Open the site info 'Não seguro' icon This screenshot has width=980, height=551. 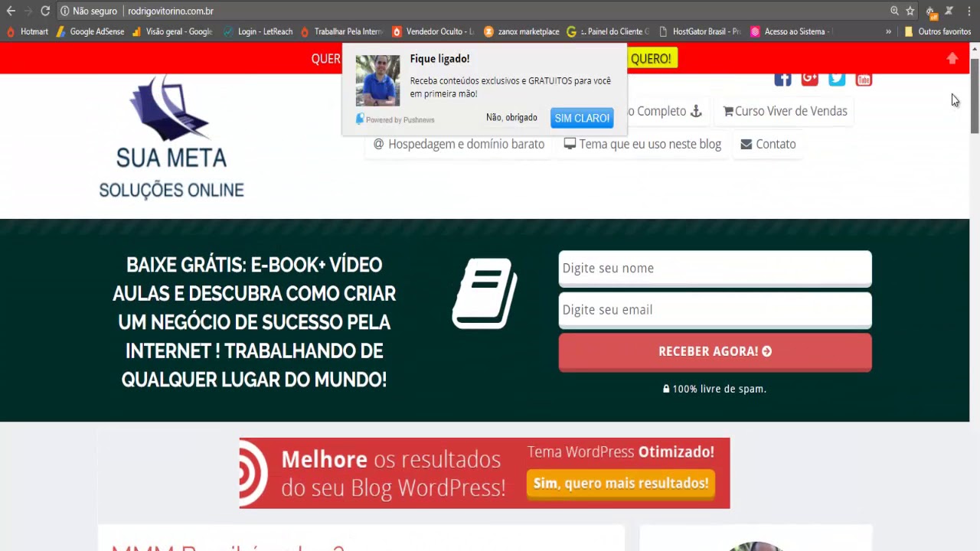[x=65, y=11]
